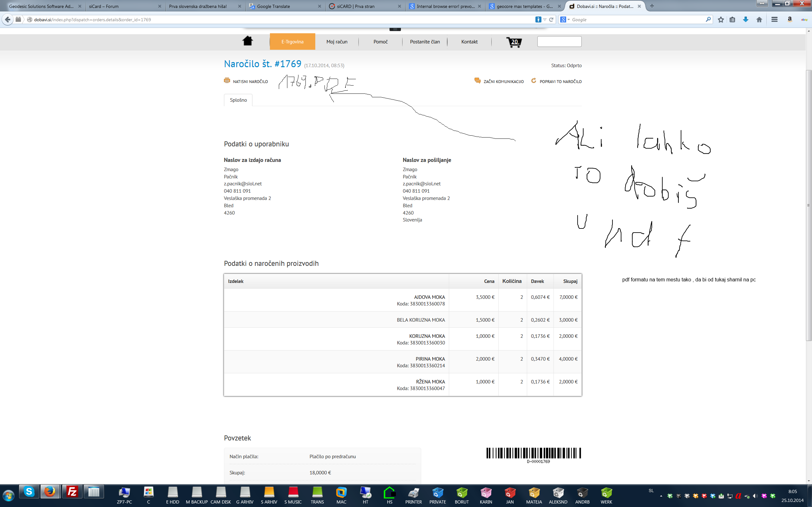The height and width of the screenshot is (507, 812).
Task: Click the browser reload button
Action: click(551, 20)
